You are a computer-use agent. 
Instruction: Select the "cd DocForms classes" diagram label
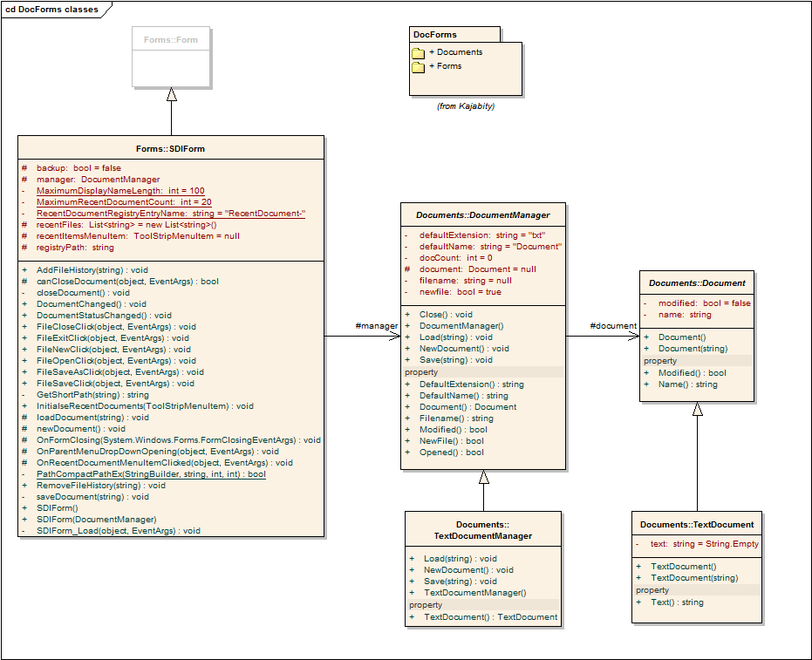click(x=51, y=9)
